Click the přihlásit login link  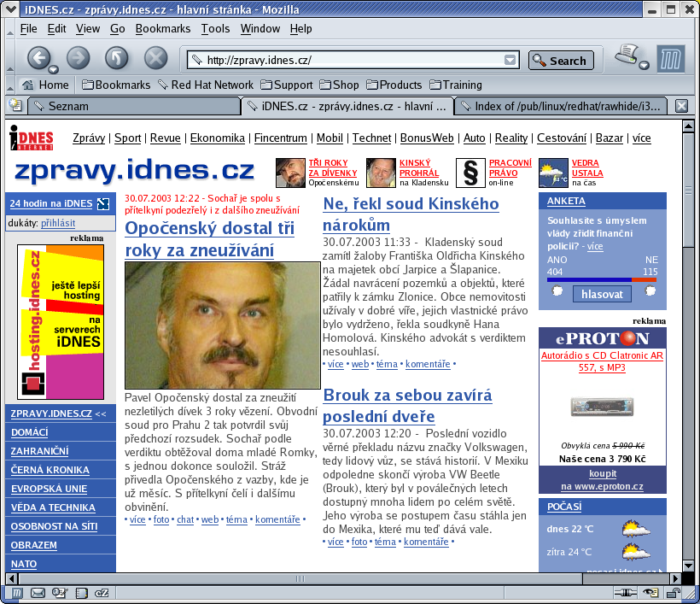coord(58,223)
